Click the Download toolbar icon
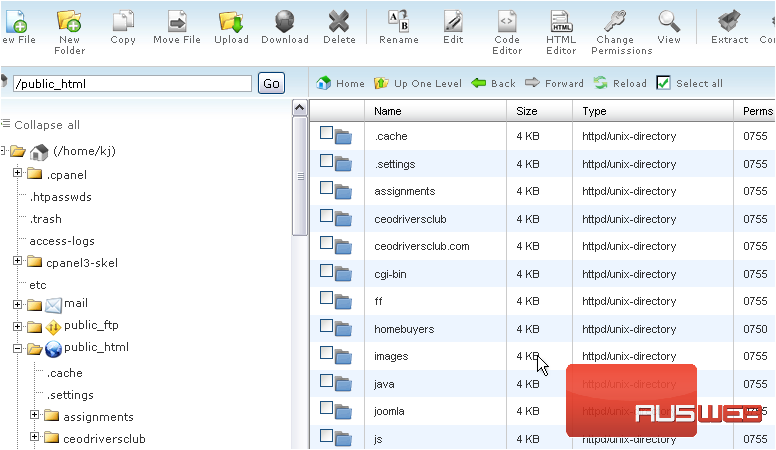Image resolution: width=776 pixels, height=450 pixels. [x=285, y=22]
